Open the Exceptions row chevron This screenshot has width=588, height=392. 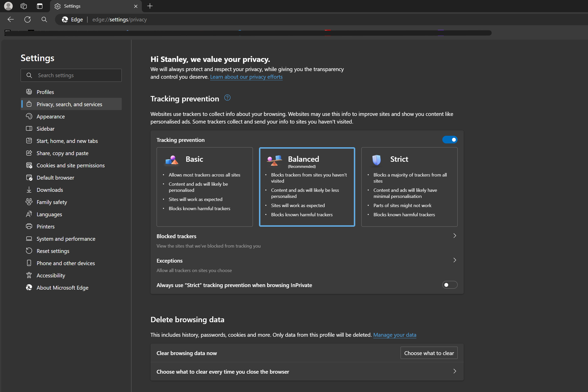(x=455, y=260)
